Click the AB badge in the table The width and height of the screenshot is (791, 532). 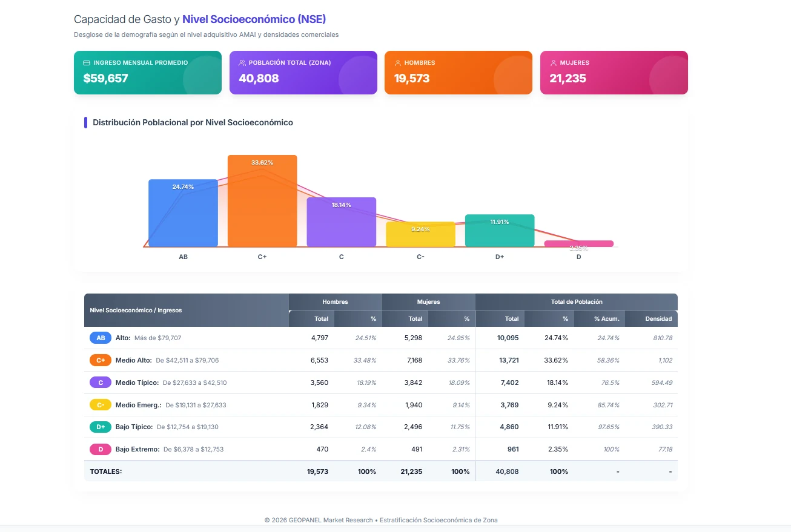point(101,338)
